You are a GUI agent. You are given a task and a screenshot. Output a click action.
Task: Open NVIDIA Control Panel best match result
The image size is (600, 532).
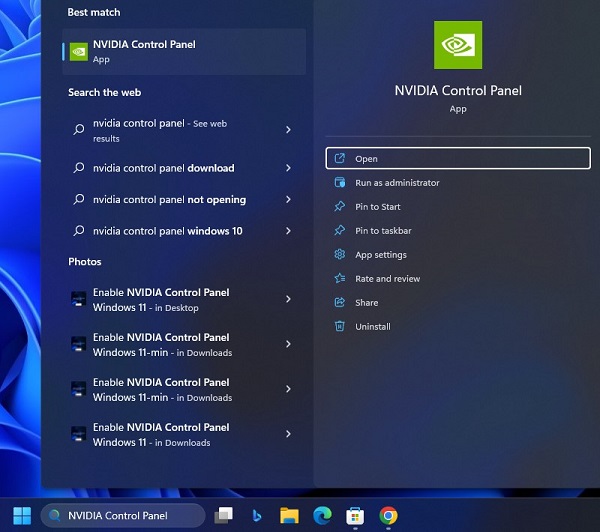(x=184, y=52)
